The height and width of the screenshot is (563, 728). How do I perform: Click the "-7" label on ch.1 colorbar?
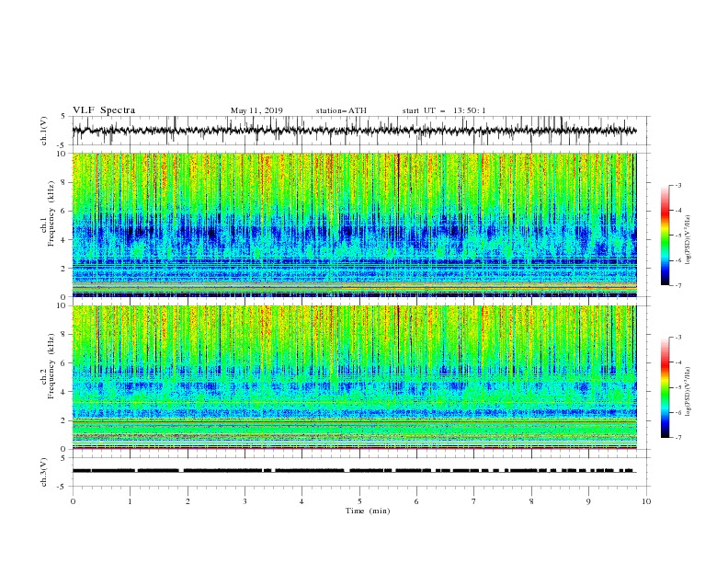pos(677,286)
